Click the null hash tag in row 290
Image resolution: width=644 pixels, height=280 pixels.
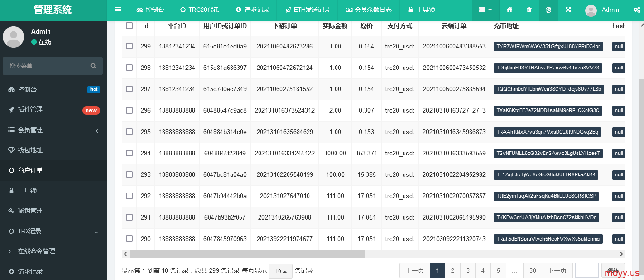(x=619, y=239)
